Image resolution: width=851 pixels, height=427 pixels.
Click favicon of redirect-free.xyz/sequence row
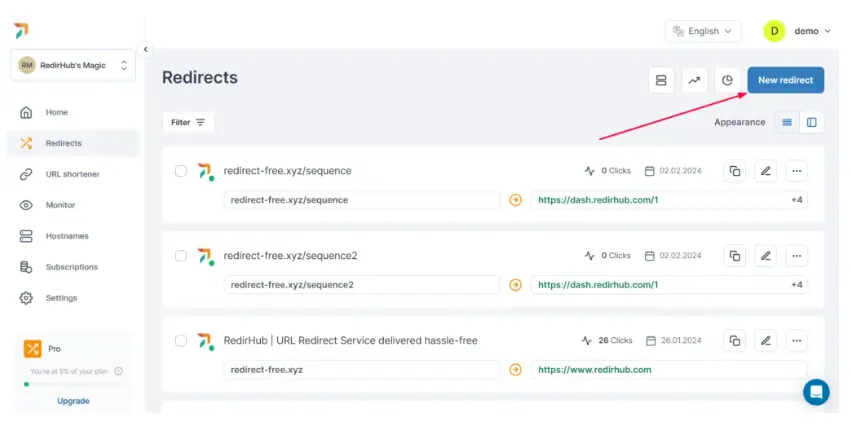[x=205, y=171]
